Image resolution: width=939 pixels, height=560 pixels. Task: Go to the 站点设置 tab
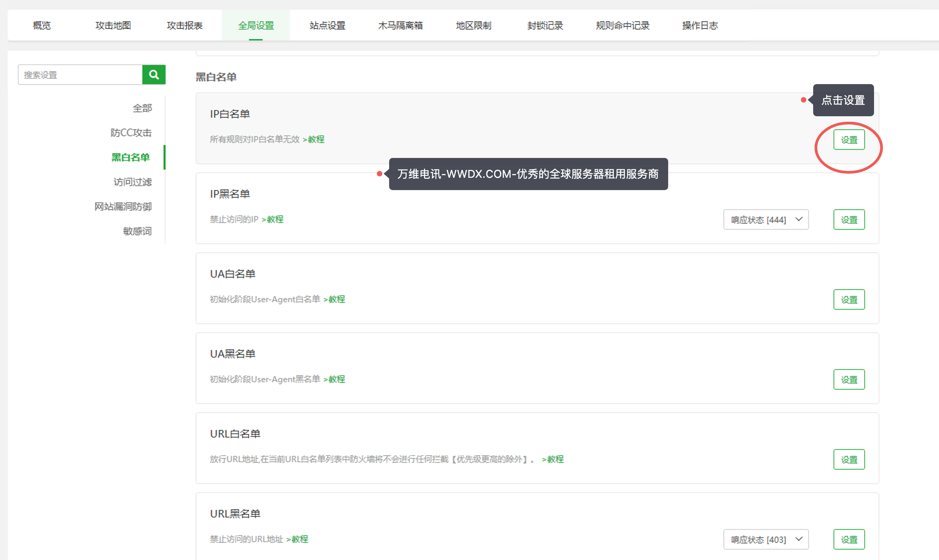(327, 25)
